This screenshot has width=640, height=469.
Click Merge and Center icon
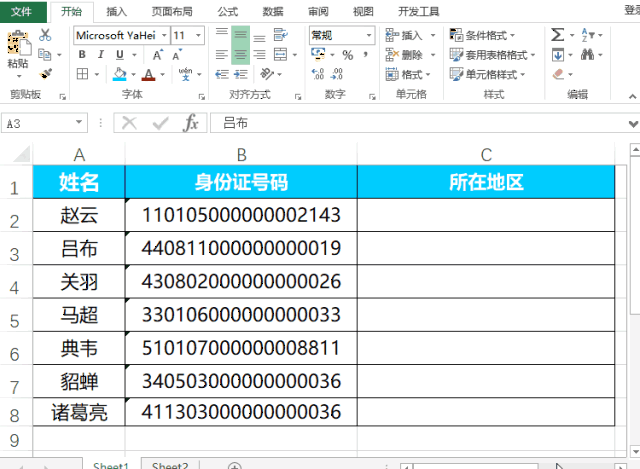tap(280, 54)
